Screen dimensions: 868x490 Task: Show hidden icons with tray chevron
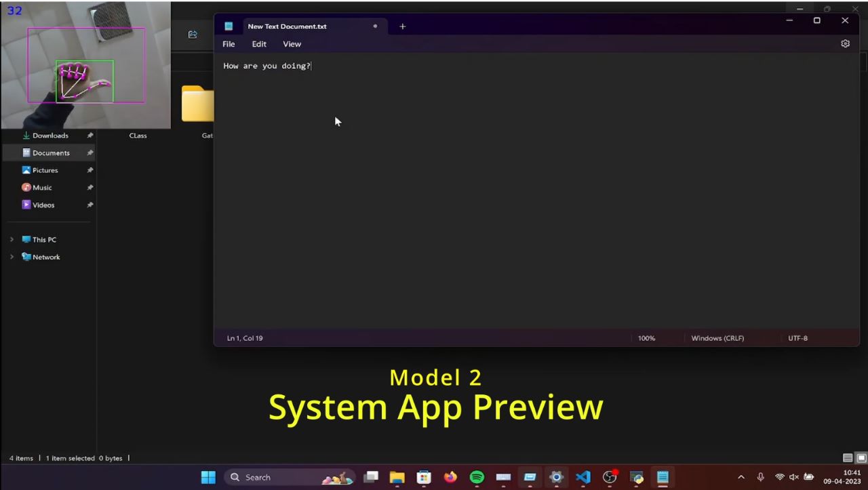point(741,477)
